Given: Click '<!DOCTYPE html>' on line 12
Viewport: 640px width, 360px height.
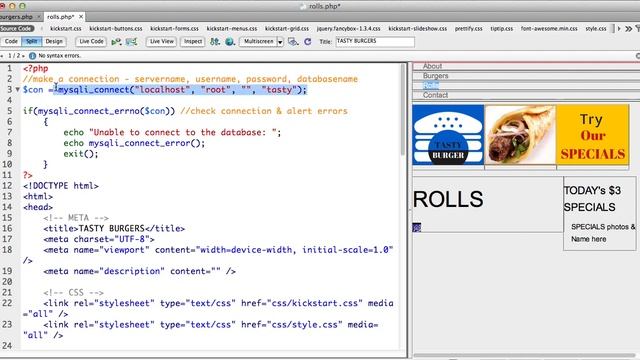Looking at the screenshot, I should click(x=61, y=186).
